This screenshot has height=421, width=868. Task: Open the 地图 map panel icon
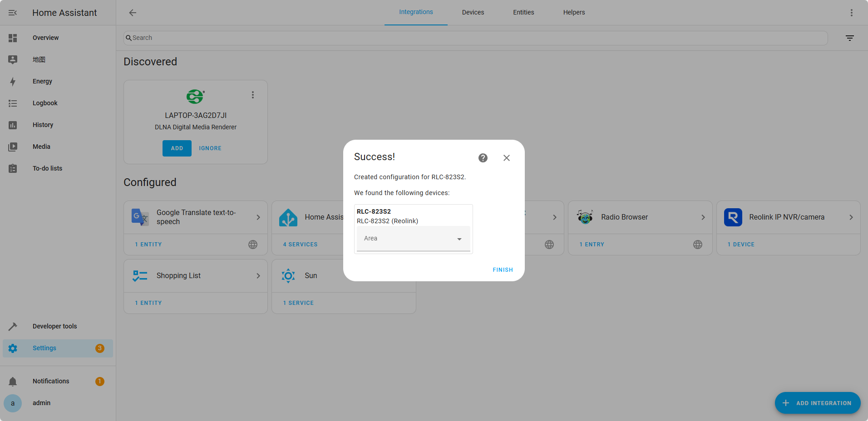point(13,59)
